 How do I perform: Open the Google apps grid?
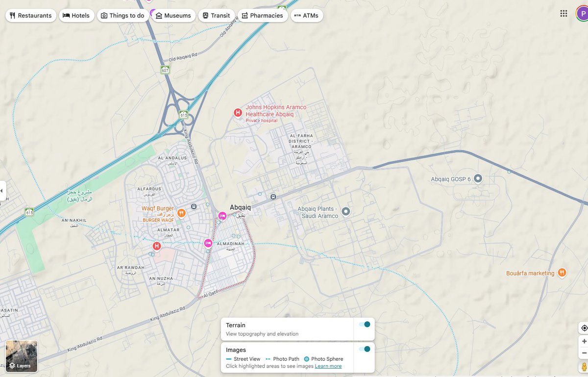[x=563, y=14]
